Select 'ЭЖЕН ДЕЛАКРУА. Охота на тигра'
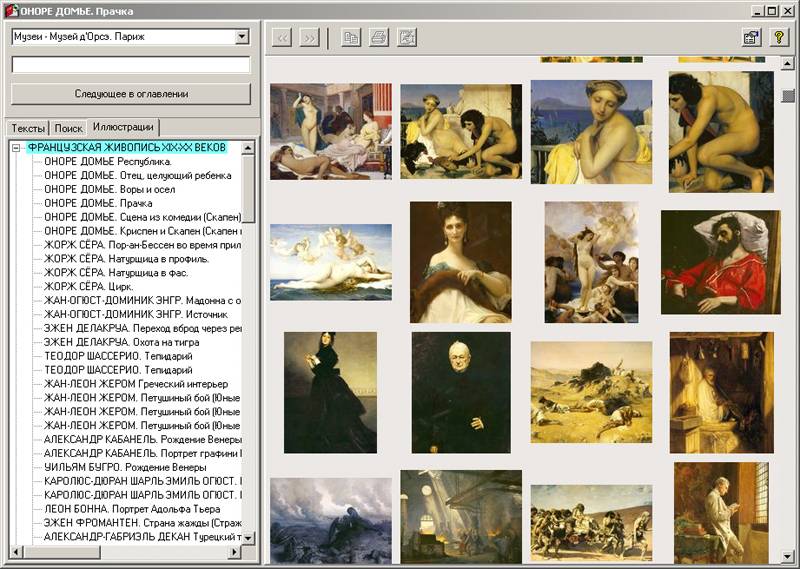This screenshot has width=800, height=569. (x=121, y=342)
